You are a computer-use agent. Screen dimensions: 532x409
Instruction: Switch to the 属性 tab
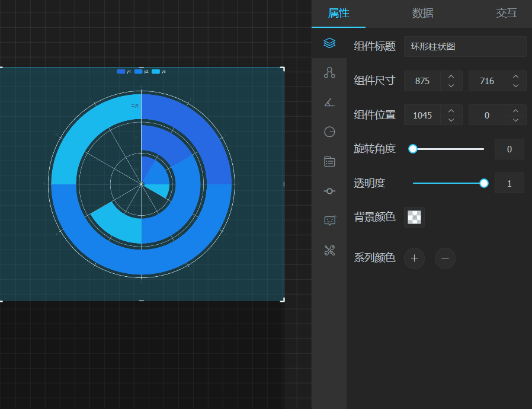[338, 13]
